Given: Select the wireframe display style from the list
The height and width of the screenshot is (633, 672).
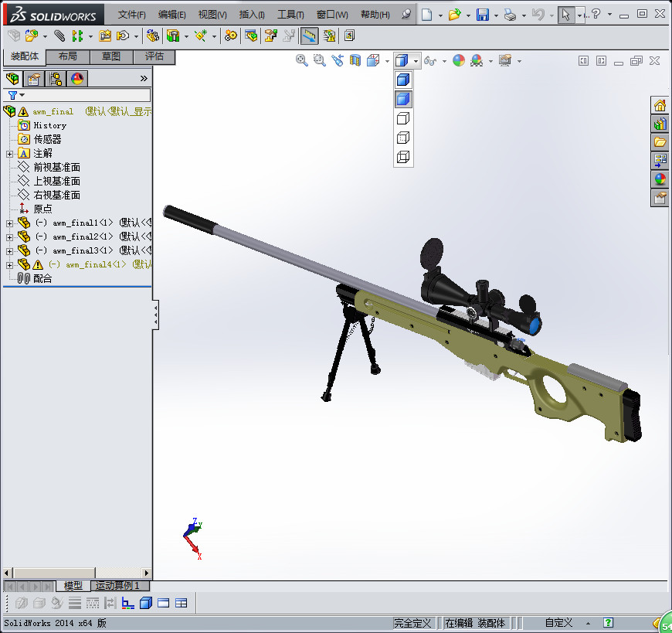Looking at the screenshot, I should (403, 155).
